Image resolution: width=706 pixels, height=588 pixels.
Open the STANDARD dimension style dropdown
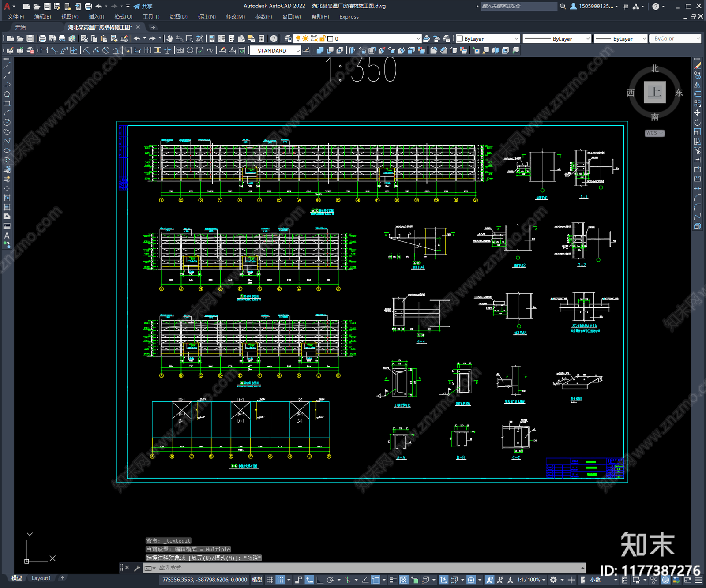point(275,51)
